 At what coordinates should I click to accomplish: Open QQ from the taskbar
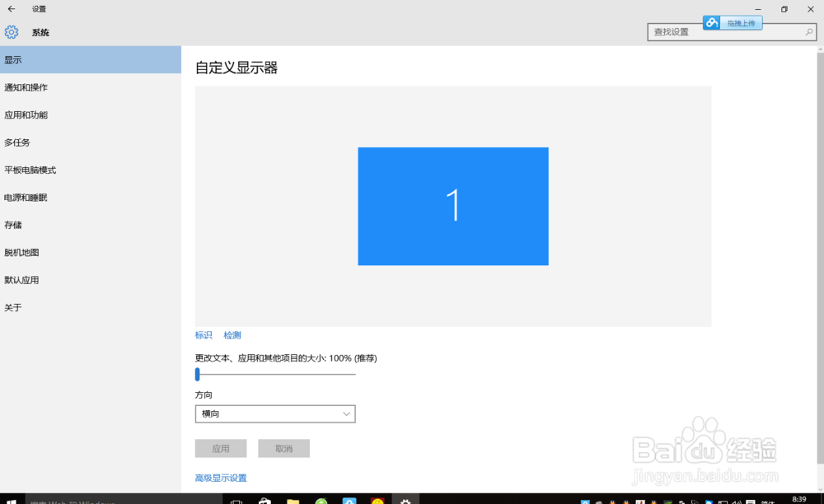pos(349,500)
